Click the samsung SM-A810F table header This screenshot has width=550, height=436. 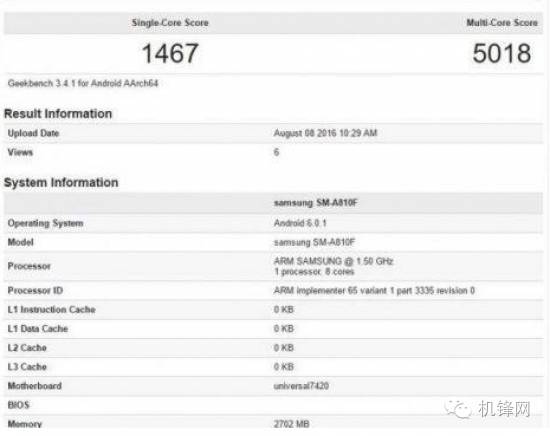315,203
